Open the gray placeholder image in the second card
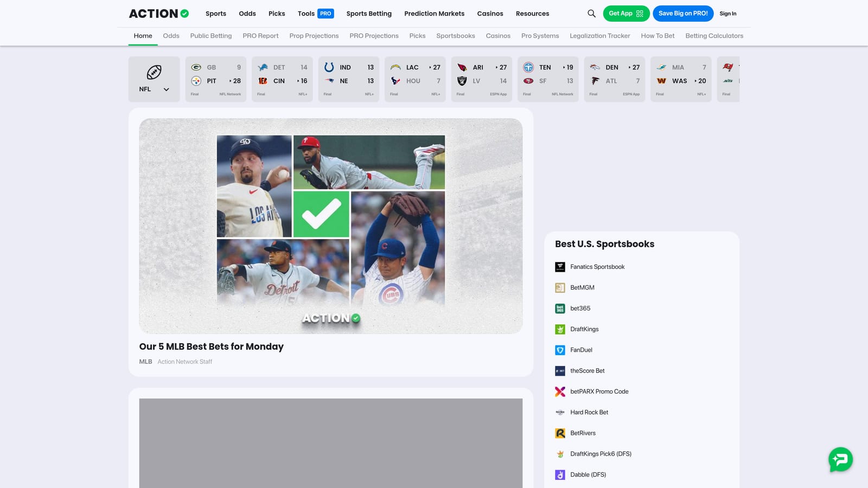868x488 pixels. [x=331, y=444]
